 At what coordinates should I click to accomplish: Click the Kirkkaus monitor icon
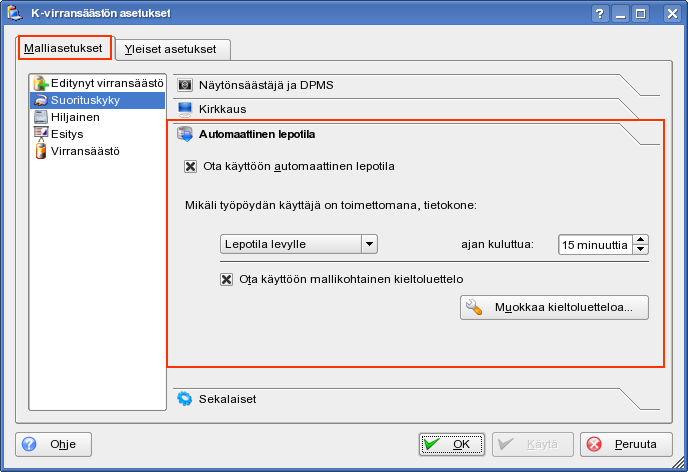[x=184, y=108]
